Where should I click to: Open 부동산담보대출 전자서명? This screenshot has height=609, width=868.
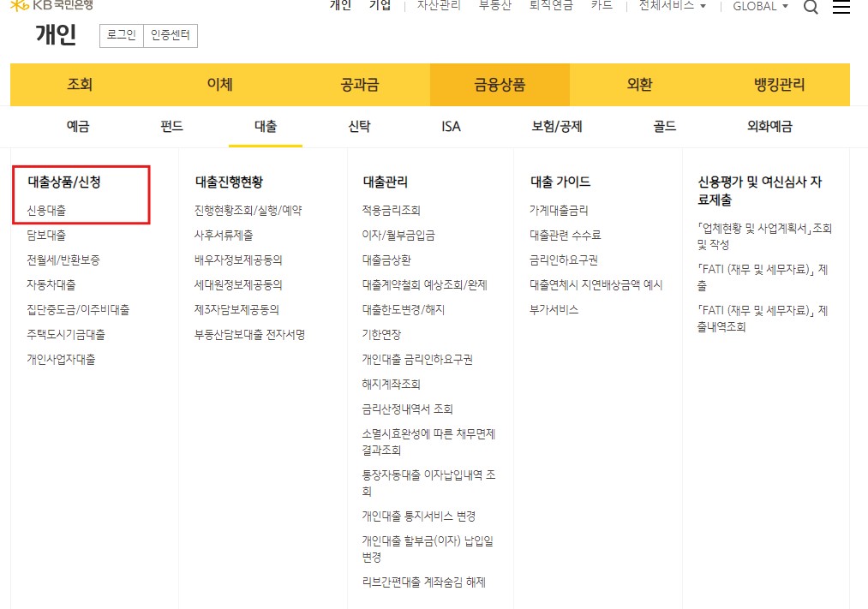click(248, 334)
